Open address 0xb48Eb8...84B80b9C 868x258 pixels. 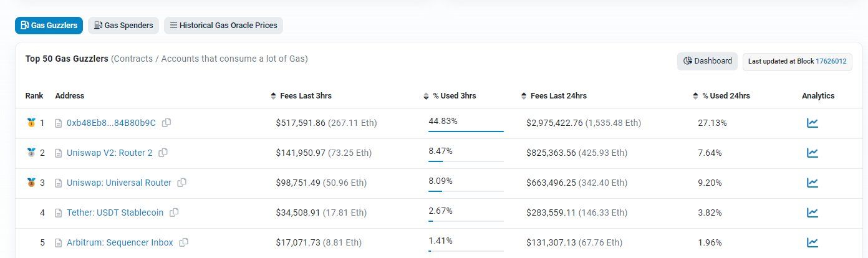(x=111, y=123)
